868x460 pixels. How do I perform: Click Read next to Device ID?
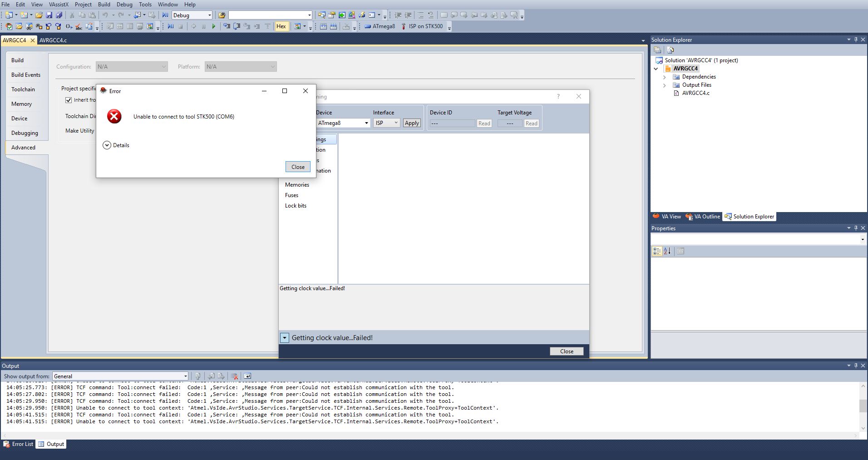(484, 124)
